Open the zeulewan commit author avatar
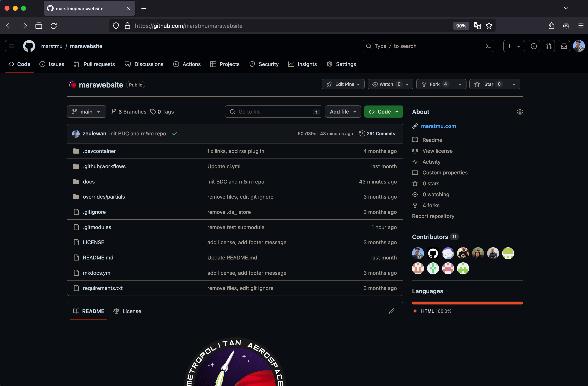The image size is (588, 386). coord(76,134)
